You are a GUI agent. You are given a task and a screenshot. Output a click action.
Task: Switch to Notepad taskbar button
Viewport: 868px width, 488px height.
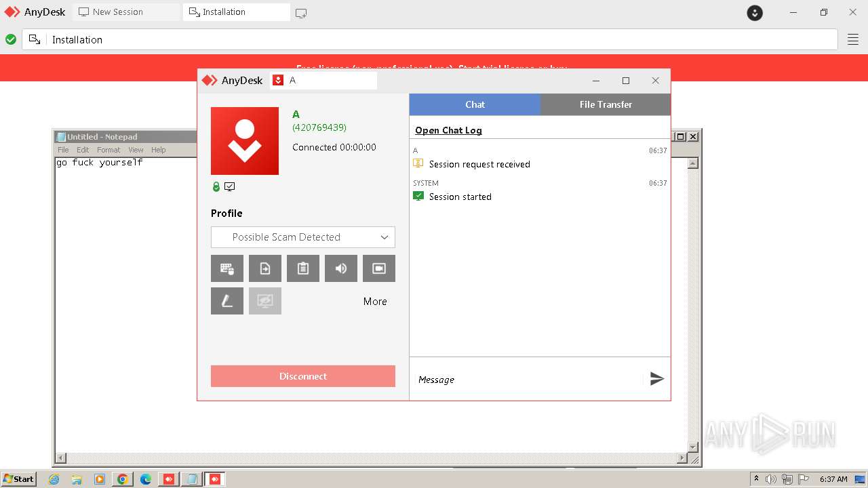click(x=192, y=479)
